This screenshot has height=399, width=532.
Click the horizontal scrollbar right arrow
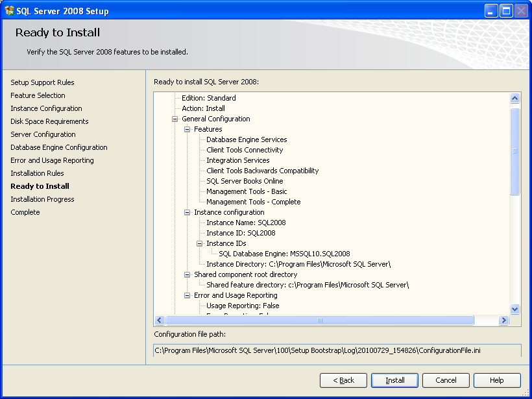pyautogui.click(x=503, y=320)
